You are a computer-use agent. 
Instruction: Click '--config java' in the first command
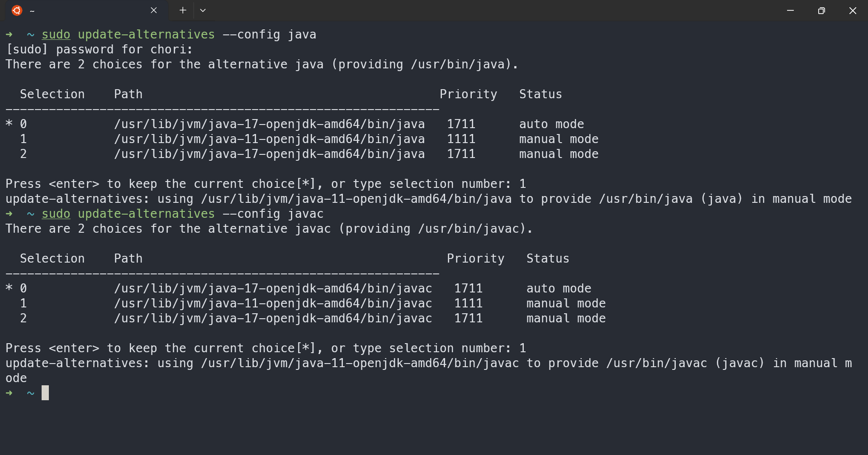click(x=270, y=34)
